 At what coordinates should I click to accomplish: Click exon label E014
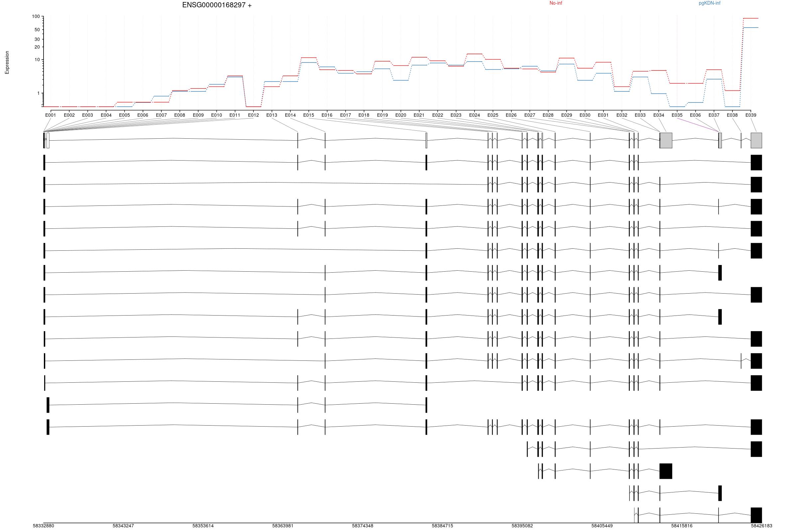pyautogui.click(x=290, y=115)
